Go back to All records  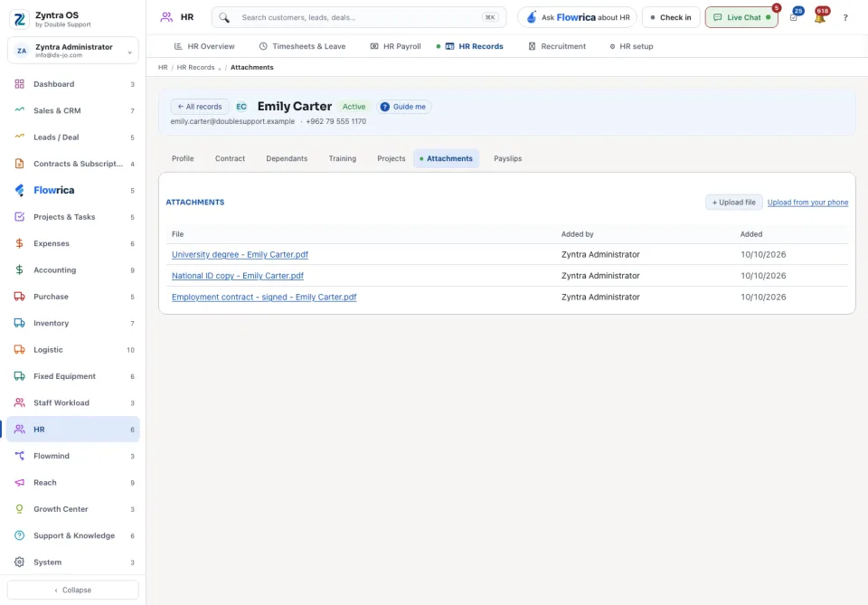(200, 107)
